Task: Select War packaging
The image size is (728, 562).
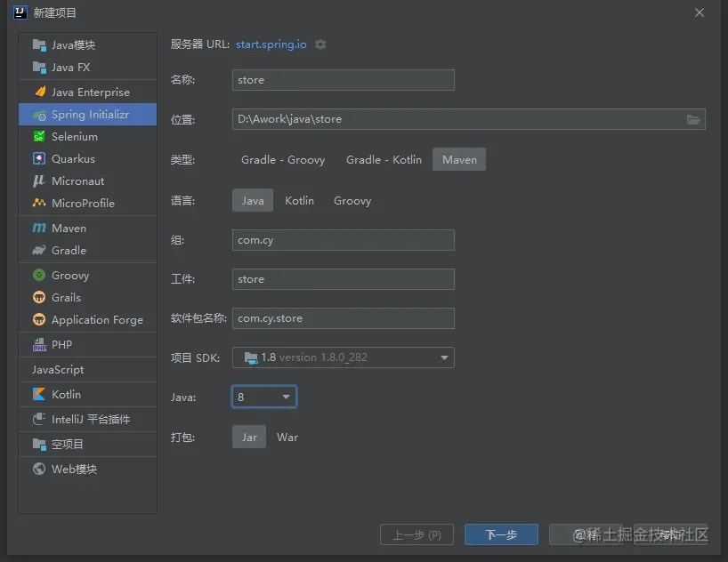Action: [287, 437]
